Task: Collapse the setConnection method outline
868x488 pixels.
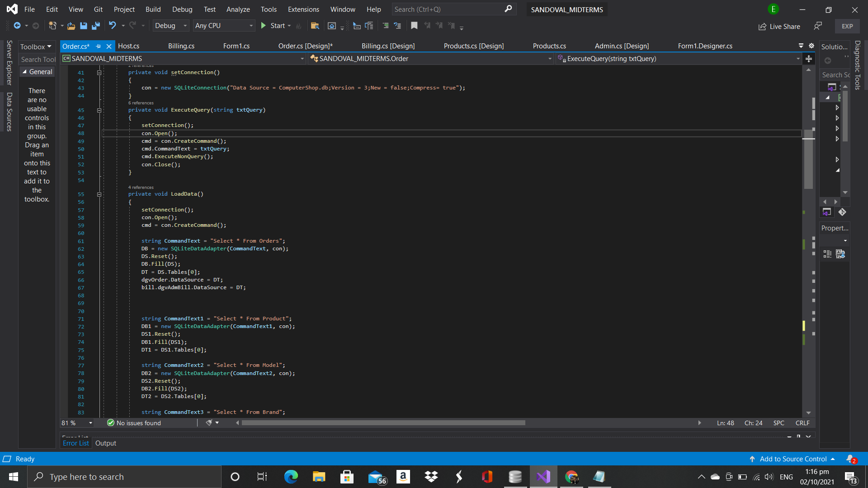Action: click(x=99, y=72)
